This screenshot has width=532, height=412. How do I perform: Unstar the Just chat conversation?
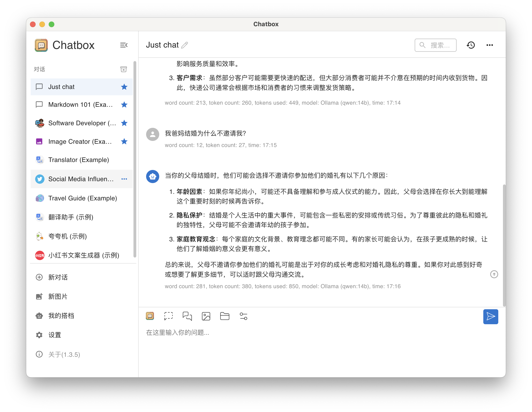(124, 87)
